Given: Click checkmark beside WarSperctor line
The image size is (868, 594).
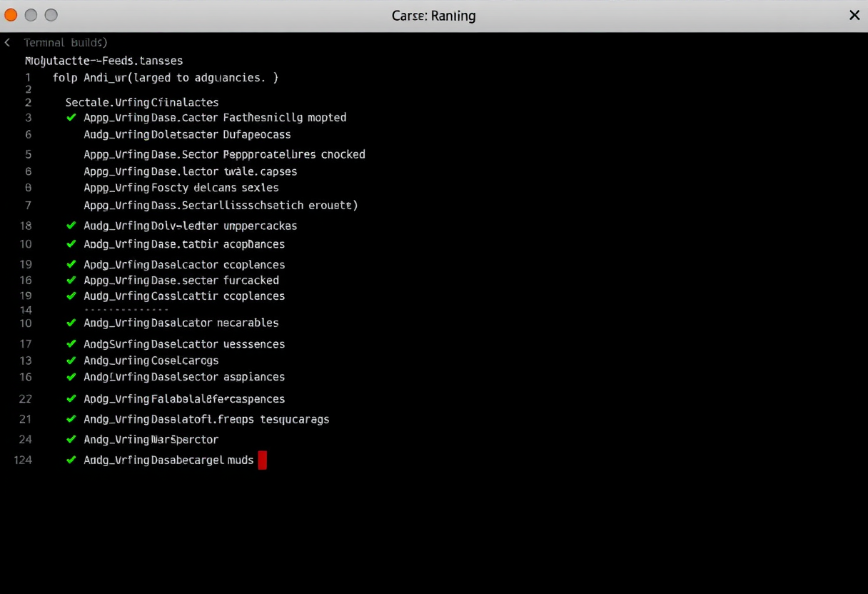Looking at the screenshot, I should tap(71, 439).
